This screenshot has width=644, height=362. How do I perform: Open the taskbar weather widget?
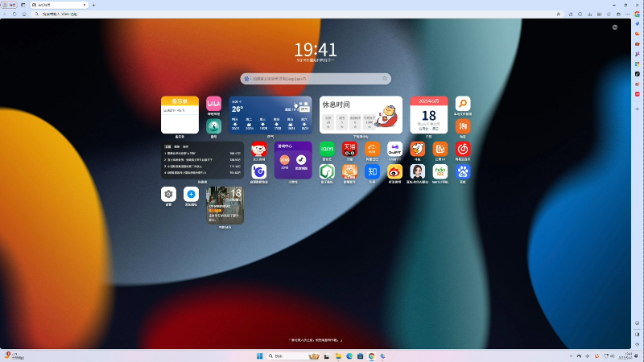(x=14, y=356)
